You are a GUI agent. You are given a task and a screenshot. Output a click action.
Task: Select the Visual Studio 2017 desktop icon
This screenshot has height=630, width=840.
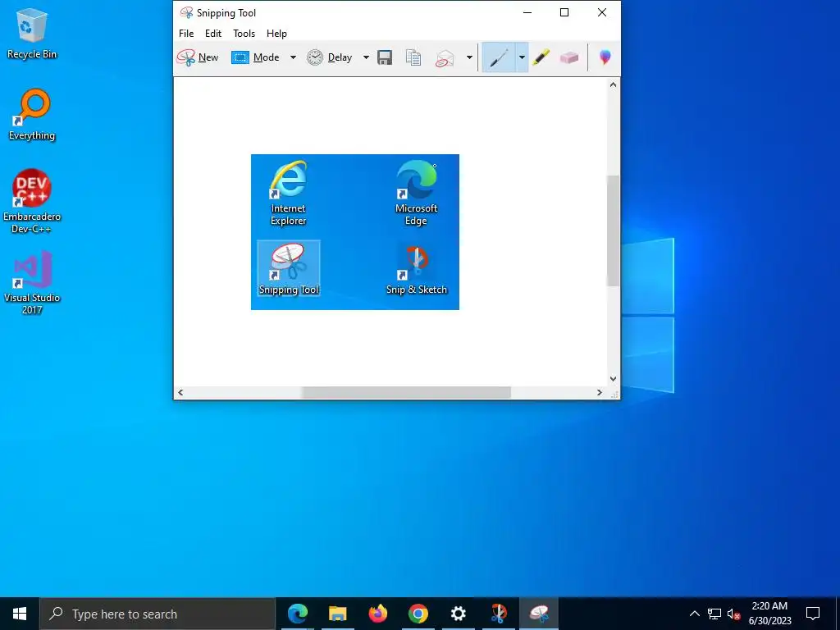click(x=32, y=282)
